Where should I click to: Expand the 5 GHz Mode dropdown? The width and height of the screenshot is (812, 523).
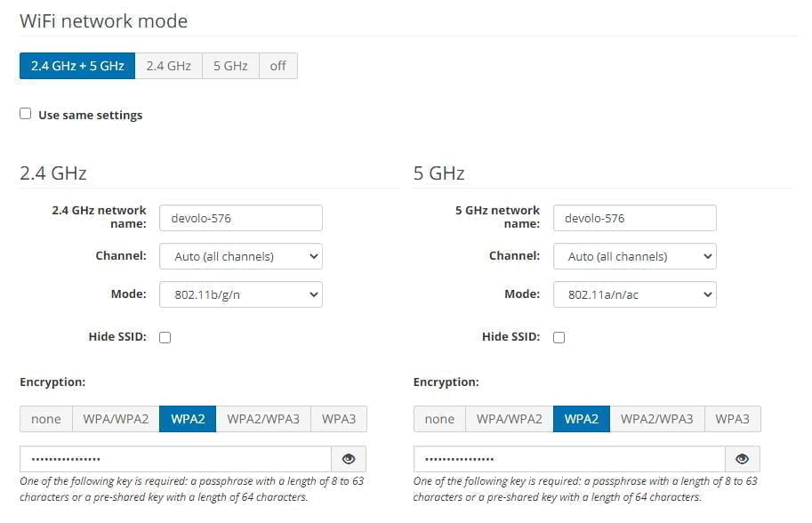pyautogui.click(x=634, y=294)
